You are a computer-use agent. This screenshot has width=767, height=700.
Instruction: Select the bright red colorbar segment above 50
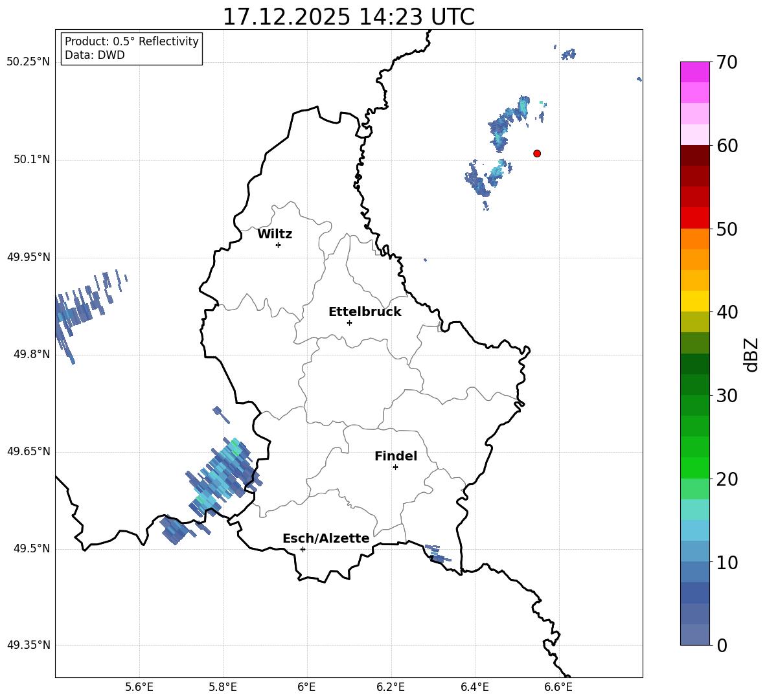[695, 218]
